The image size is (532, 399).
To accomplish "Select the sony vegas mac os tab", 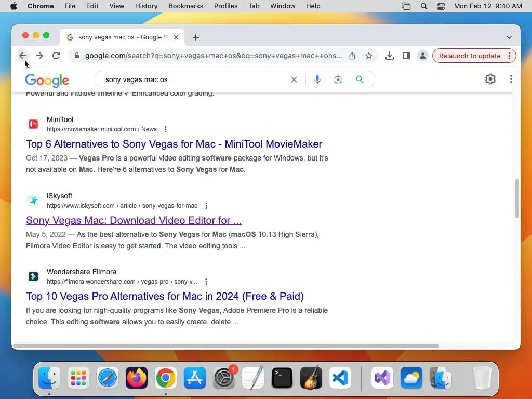I will coord(122,37).
